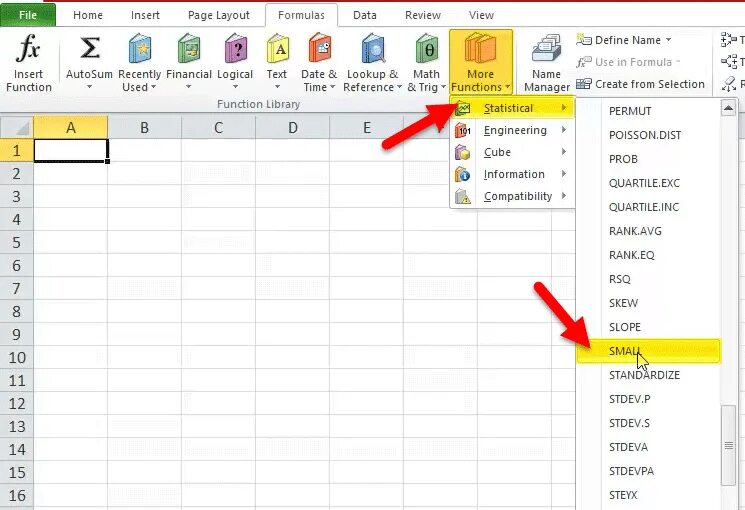Choose SMALL from the function list
This screenshot has height=510, width=745.
(x=649, y=351)
